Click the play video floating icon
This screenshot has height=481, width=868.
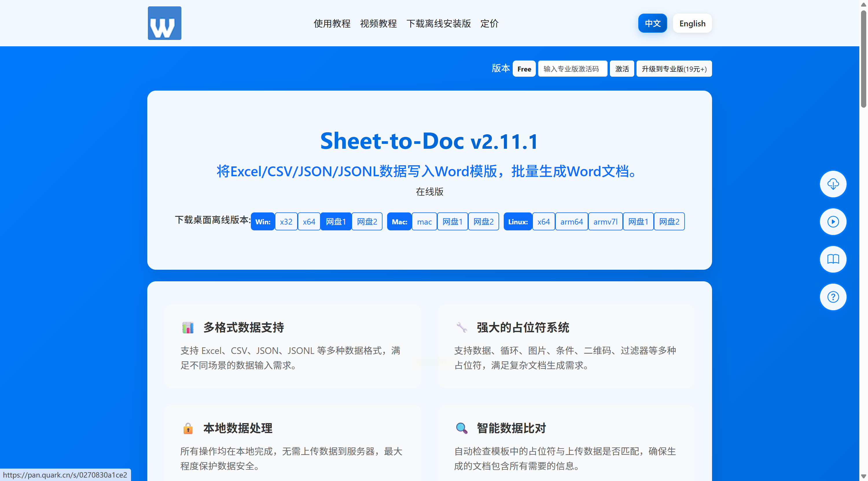(x=833, y=222)
